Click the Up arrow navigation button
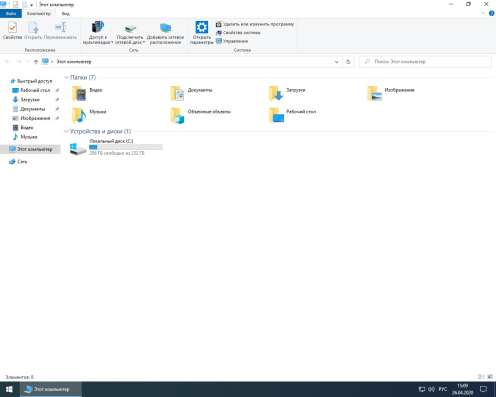 click(x=36, y=62)
